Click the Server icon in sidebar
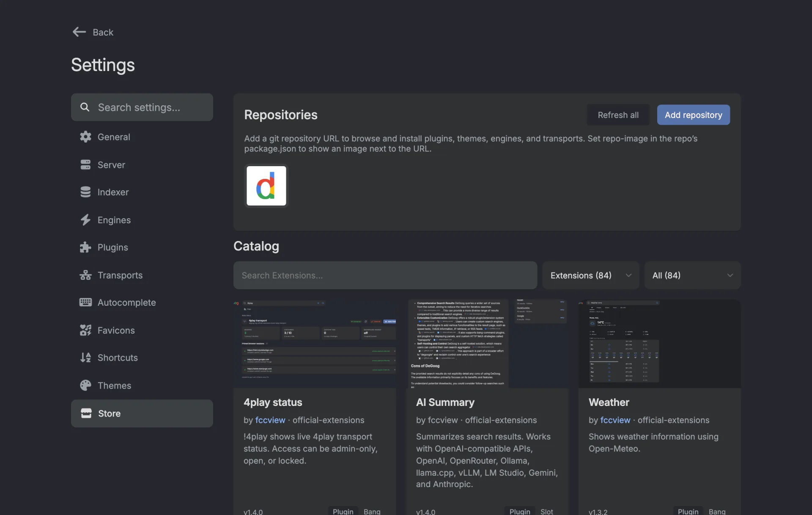The image size is (812, 515). tap(85, 165)
